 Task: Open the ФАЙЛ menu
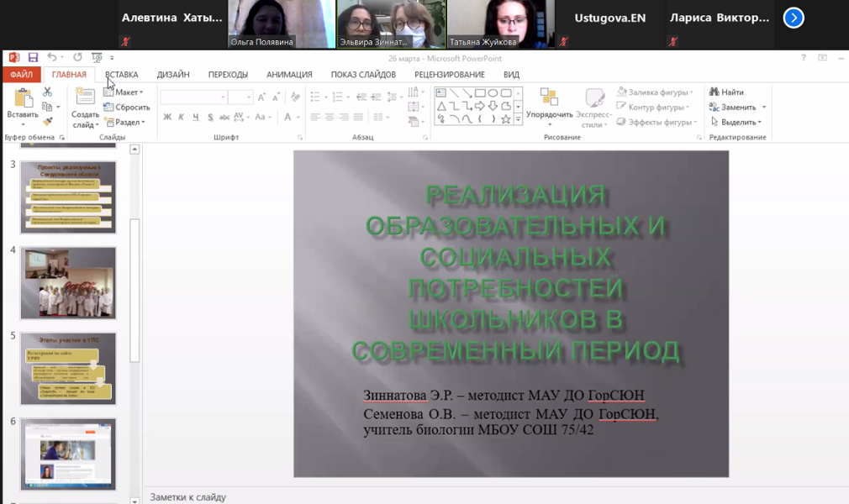(x=21, y=75)
